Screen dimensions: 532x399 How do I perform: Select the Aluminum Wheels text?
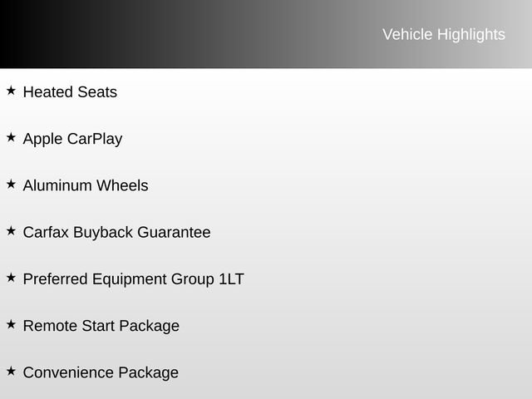[x=86, y=185]
